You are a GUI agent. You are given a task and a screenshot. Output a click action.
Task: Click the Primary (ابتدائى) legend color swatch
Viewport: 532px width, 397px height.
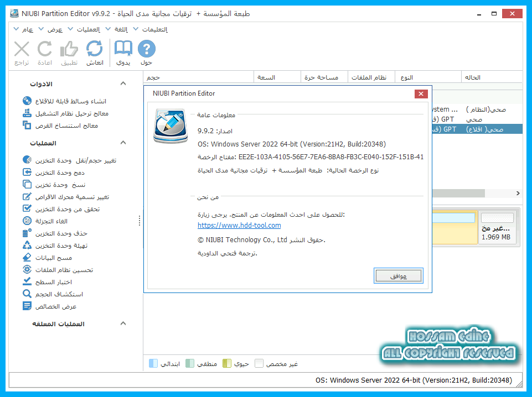click(153, 363)
